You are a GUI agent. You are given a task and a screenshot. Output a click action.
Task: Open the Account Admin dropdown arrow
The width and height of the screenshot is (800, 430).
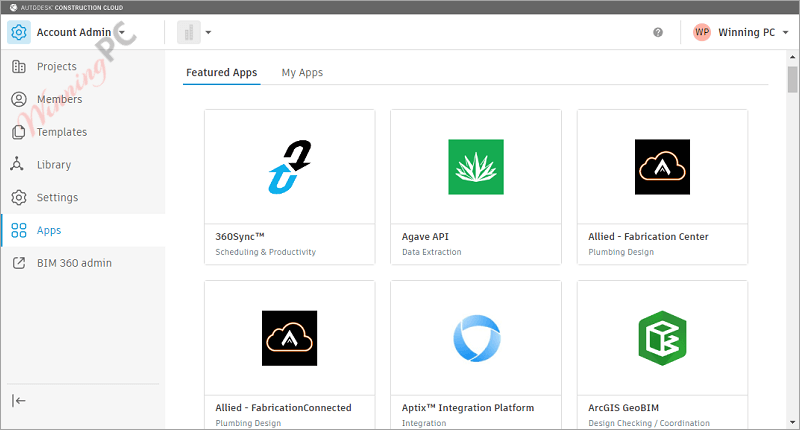[x=121, y=32]
